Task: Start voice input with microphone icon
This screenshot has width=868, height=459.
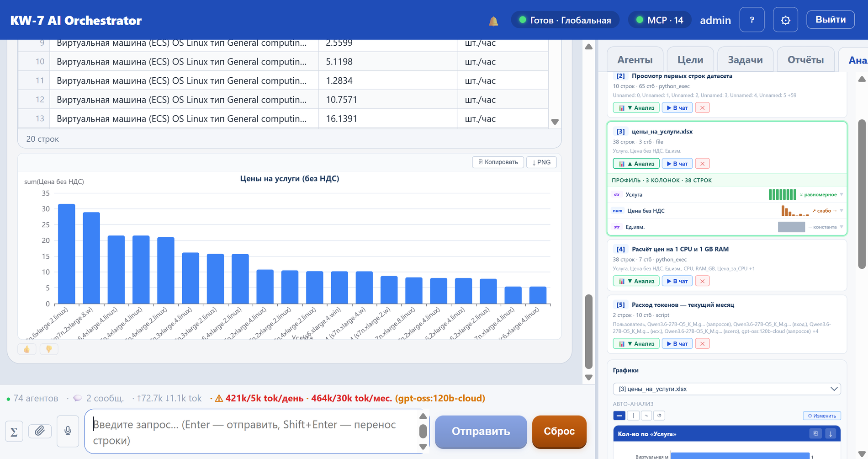Action: point(68,431)
